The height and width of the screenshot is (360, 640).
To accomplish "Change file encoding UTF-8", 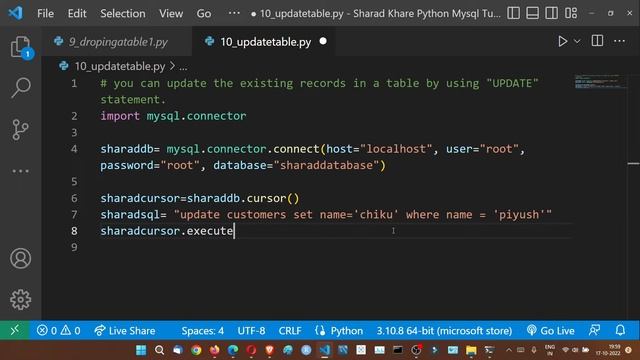I will pos(251,331).
